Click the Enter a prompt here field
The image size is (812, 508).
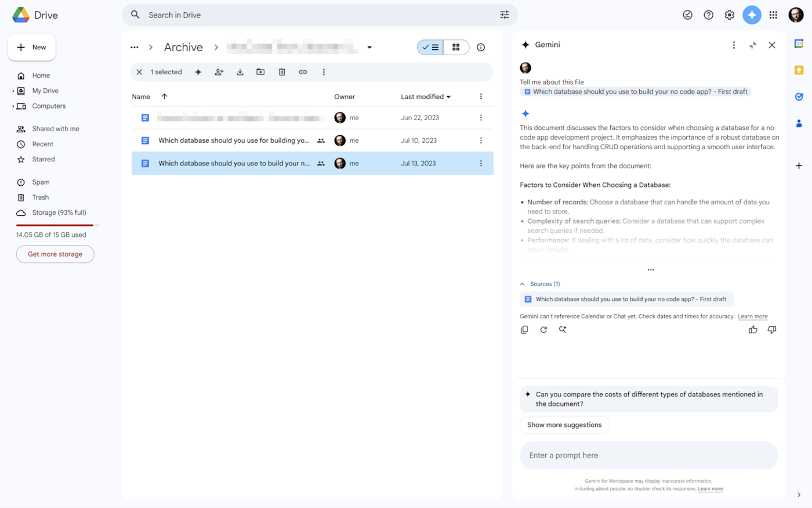pyautogui.click(x=648, y=456)
